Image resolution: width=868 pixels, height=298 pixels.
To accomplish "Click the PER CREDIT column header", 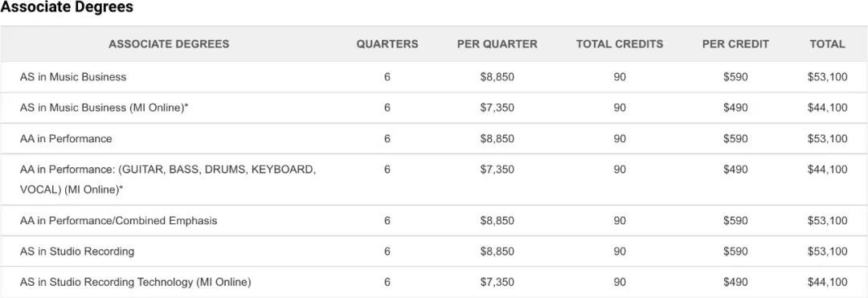I will (x=735, y=44).
